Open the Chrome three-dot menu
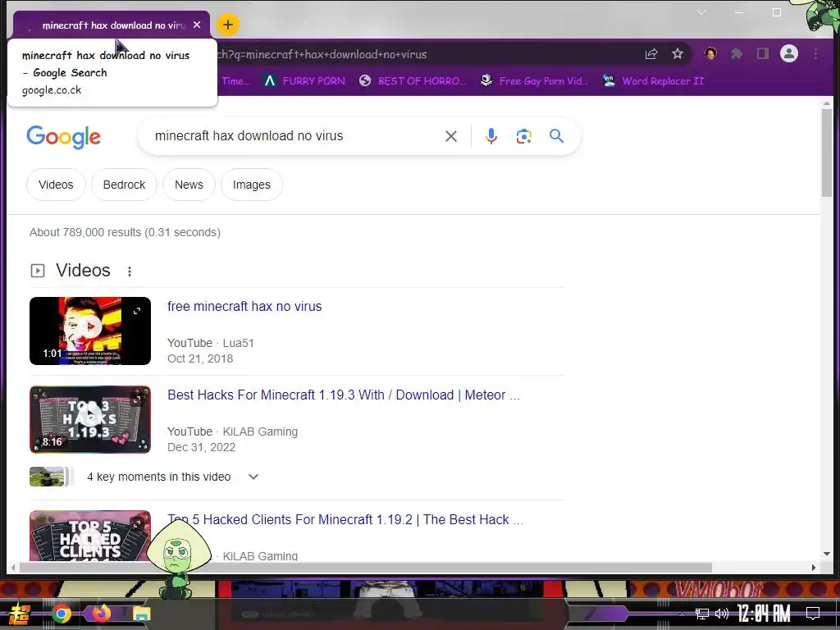This screenshot has width=840, height=630. pyautogui.click(x=815, y=53)
